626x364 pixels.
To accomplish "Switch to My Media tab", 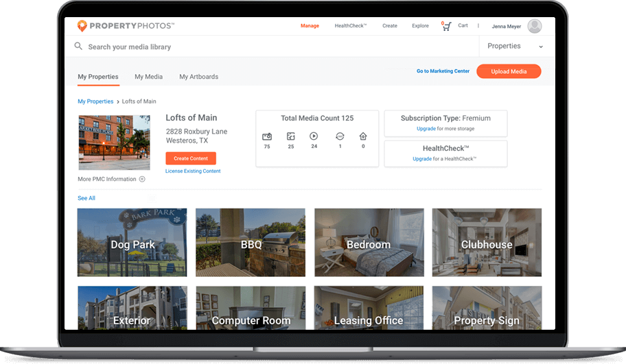I will [x=148, y=77].
